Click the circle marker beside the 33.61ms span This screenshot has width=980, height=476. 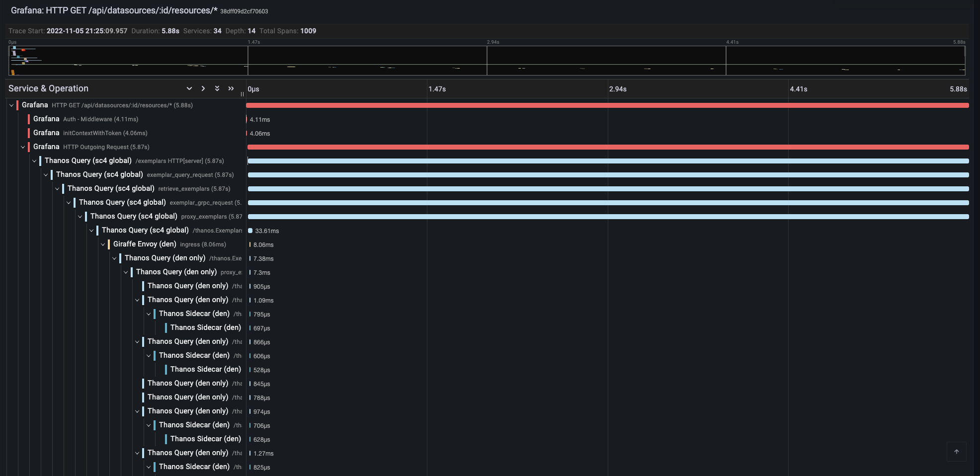249,231
